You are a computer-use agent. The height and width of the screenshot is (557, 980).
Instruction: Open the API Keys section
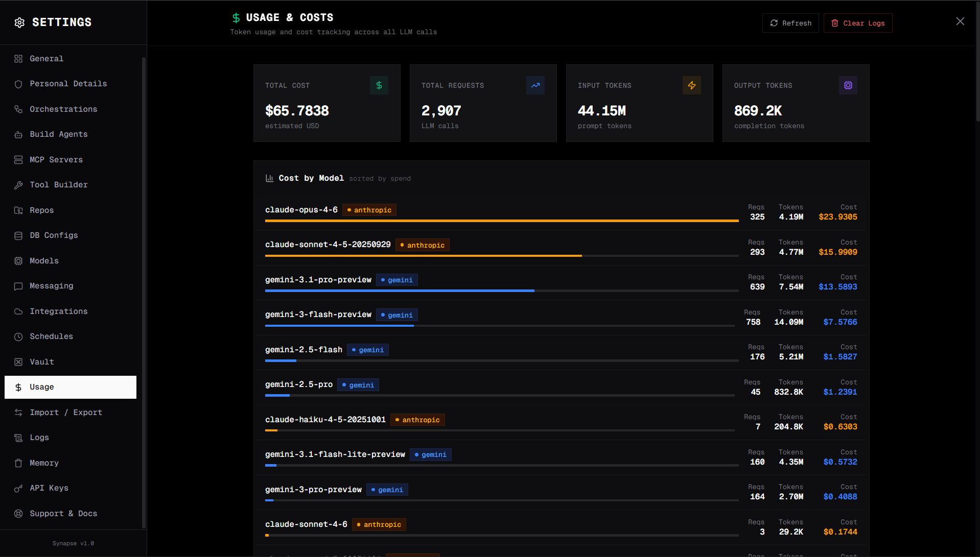71,488
